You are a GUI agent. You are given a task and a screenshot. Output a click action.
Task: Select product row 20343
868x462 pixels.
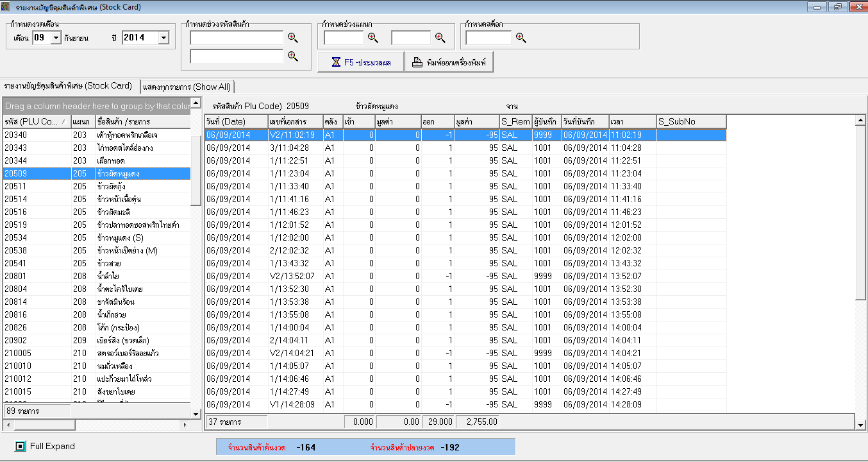click(97, 148)
